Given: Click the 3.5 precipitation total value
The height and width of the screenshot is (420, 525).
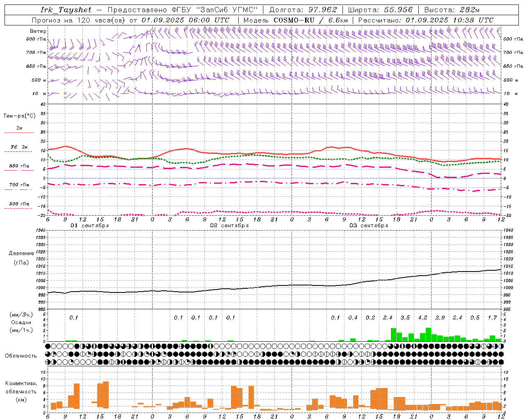Looking at the screenshot, I should click(x=405, y=318).
